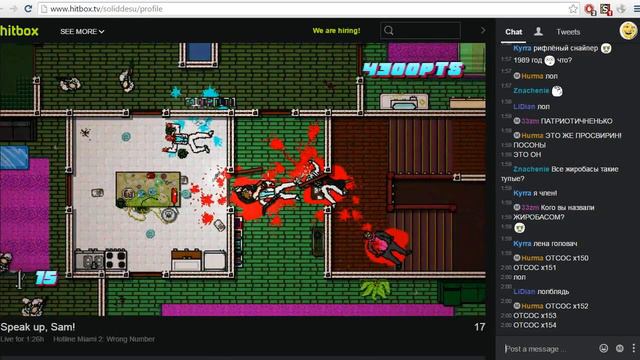Click the hitbox search field
Screen dimensions: 640x360
pos(420,31)
